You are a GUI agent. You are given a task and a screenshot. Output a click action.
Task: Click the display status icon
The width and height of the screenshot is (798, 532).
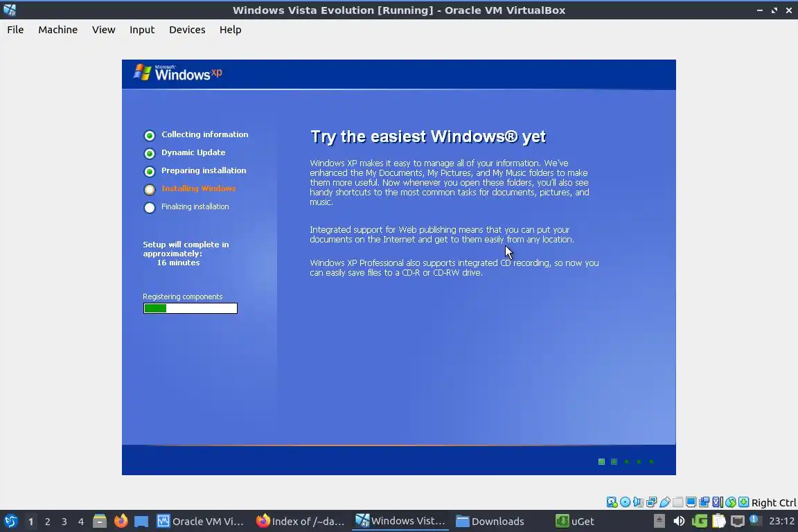tap(691, 502)
